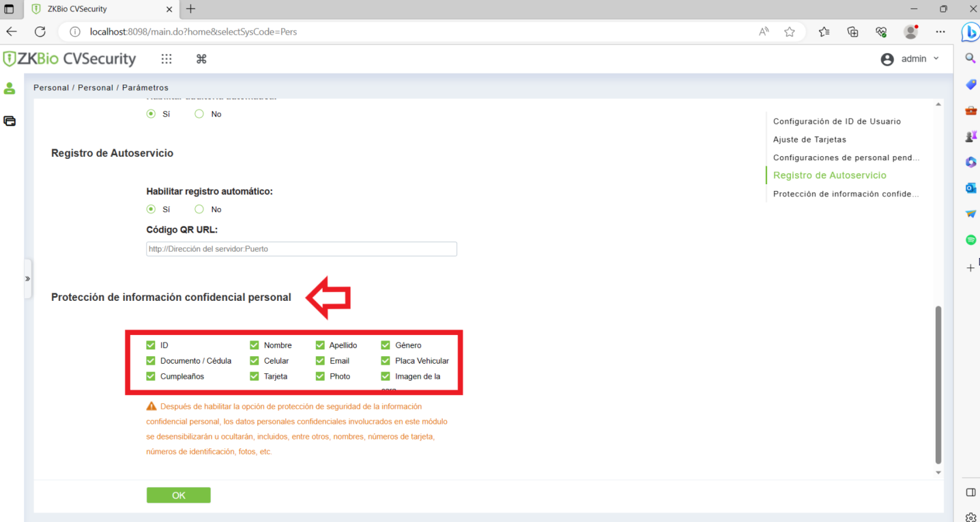The height and width of the screenshot is (522, 980).
Task: Click the Código QR URL input field
Action: click(302, 249)
